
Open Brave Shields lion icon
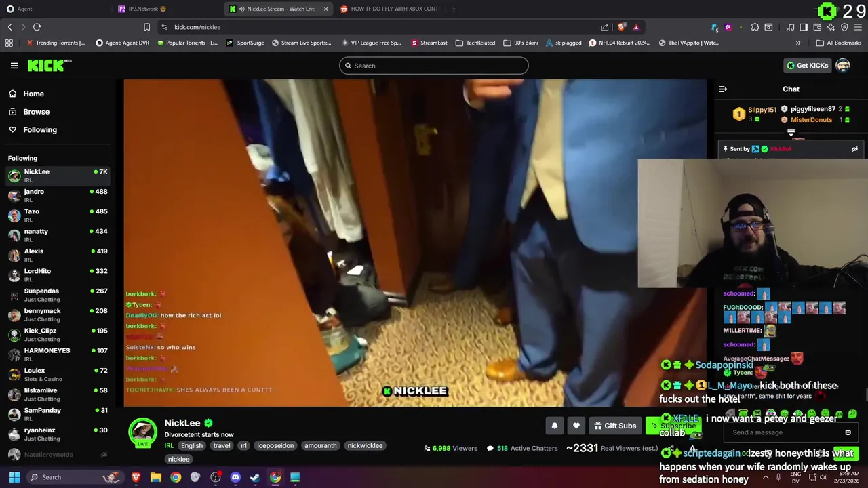[622, 27]
